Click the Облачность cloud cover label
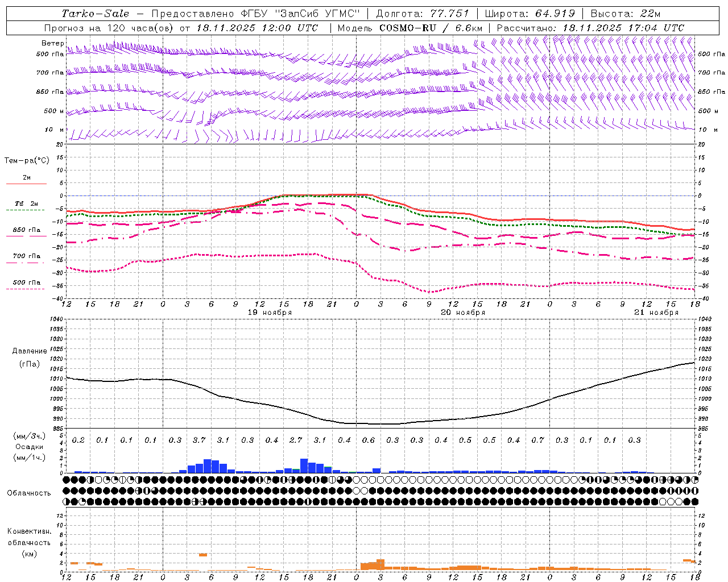Screen dimensions: 728x582 click(29, 493)
